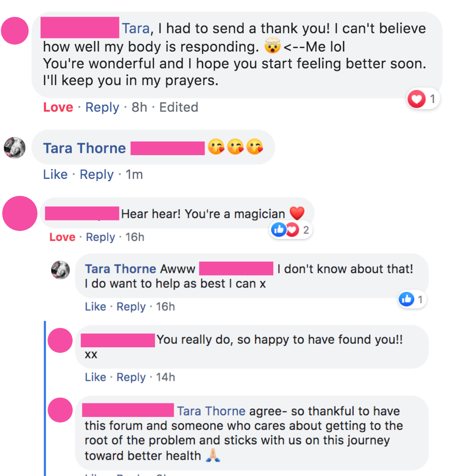
Task: Click pink avatar beside the 'agree' reply
Action: tap(60, 410)
